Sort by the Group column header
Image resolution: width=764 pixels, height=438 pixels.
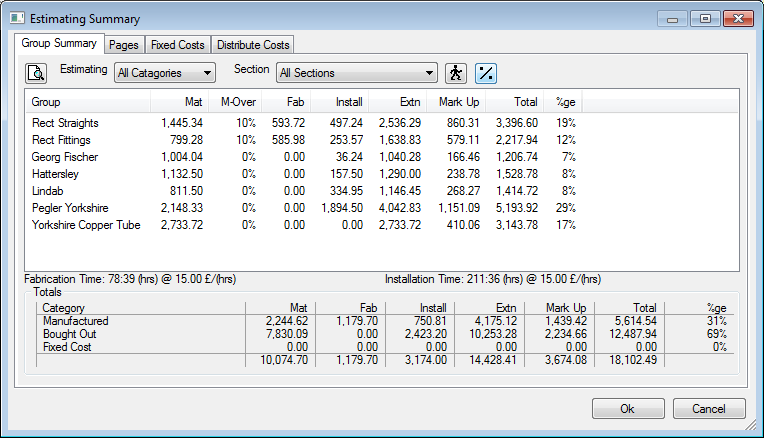click(88, 102)
